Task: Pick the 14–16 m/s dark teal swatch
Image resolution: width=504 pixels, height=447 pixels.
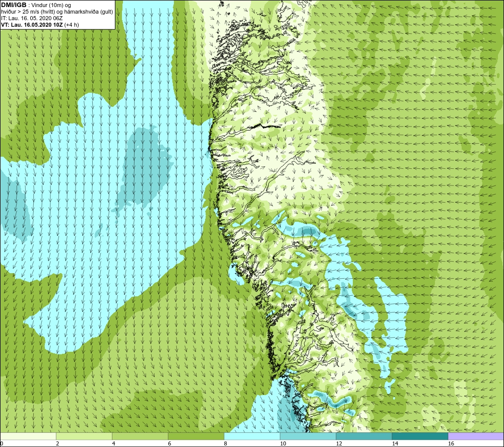Action: [x=420, y=436]
